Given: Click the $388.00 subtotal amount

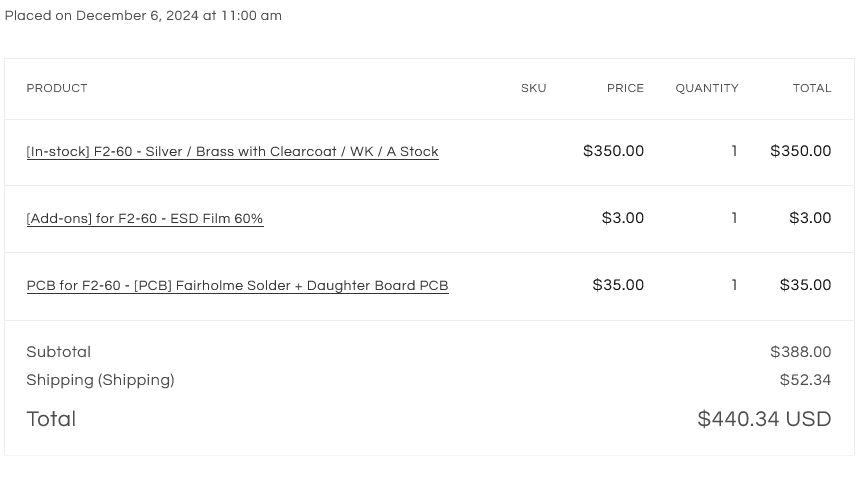Looking at the screenshot, I should coord(800,352).
